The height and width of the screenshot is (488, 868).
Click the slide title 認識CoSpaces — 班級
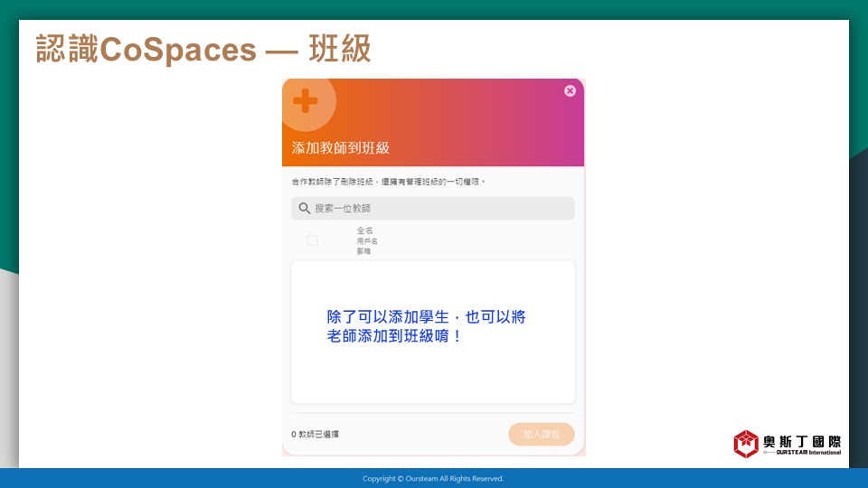pyautogui.click(x=203, y=49)
